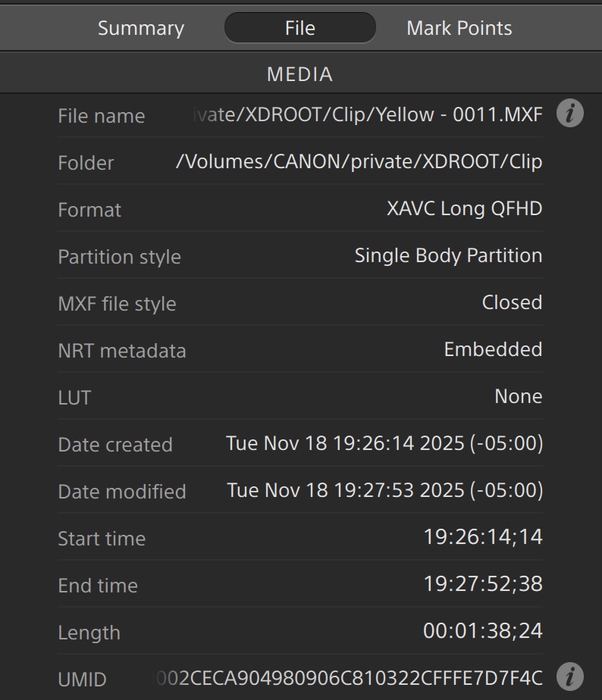Screen dimensions: 602x700
Task: Click the MEDIA section header
Action: point(300,74)
